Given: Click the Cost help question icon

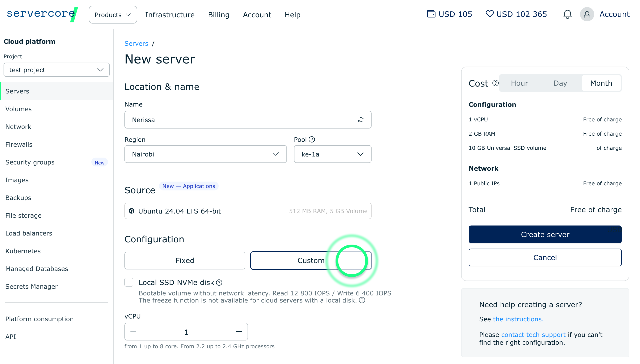Looking at the screenshot, I should coord(495,83).
